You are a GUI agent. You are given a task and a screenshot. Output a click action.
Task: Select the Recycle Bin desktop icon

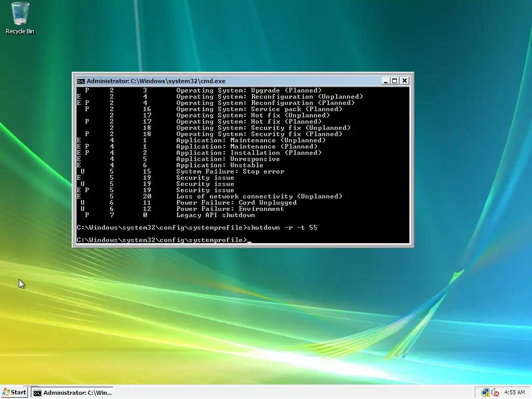(20, 18)
